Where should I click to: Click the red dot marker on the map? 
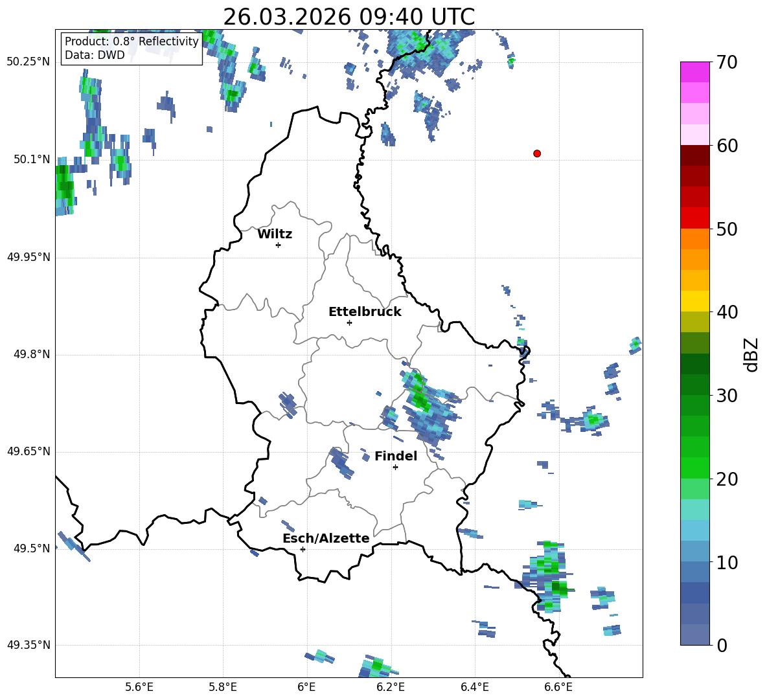pos(537,153)
